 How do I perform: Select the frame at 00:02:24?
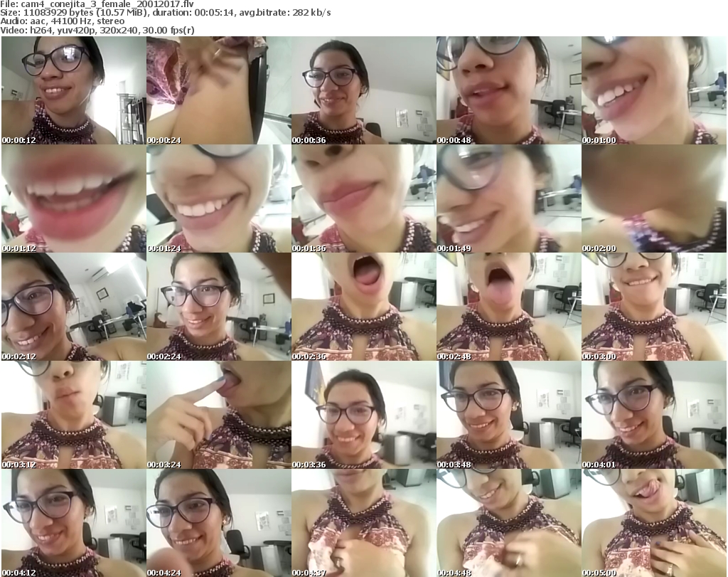[x=219, y=307]
